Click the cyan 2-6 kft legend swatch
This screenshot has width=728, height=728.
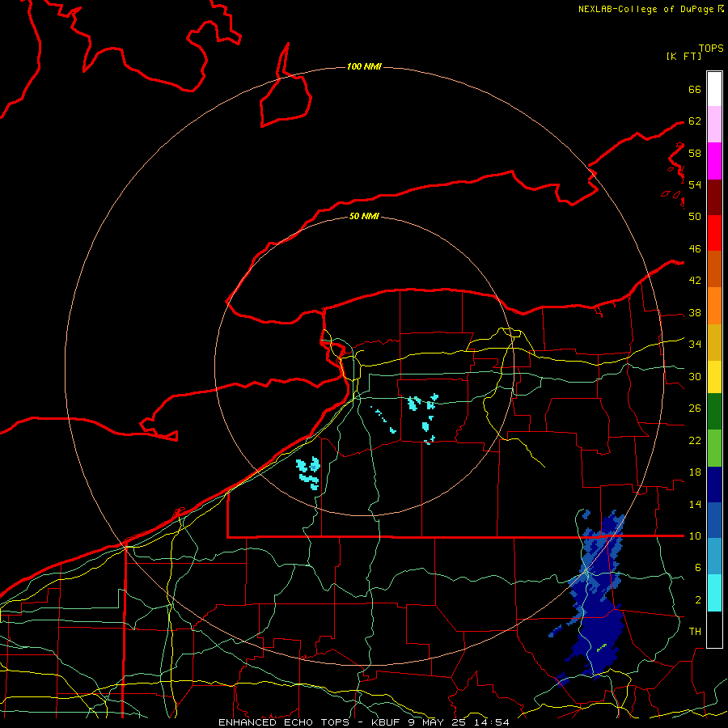click(x=714, y=593)
